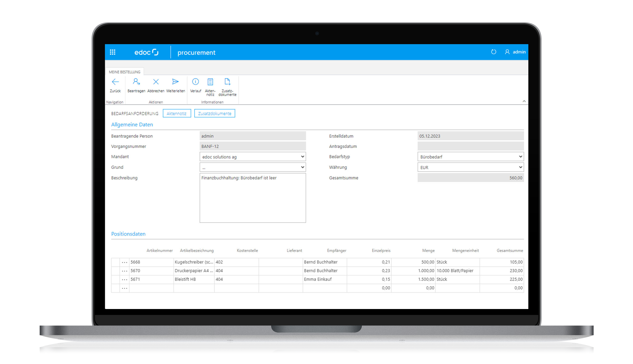
Task: Click Emma Einkauf recipient cell
Action: click(x=325, y=279)
